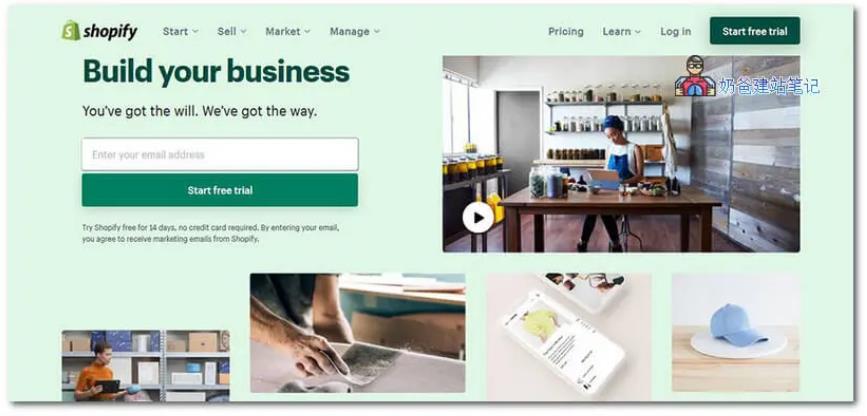Go to Log in

[675, 32]
